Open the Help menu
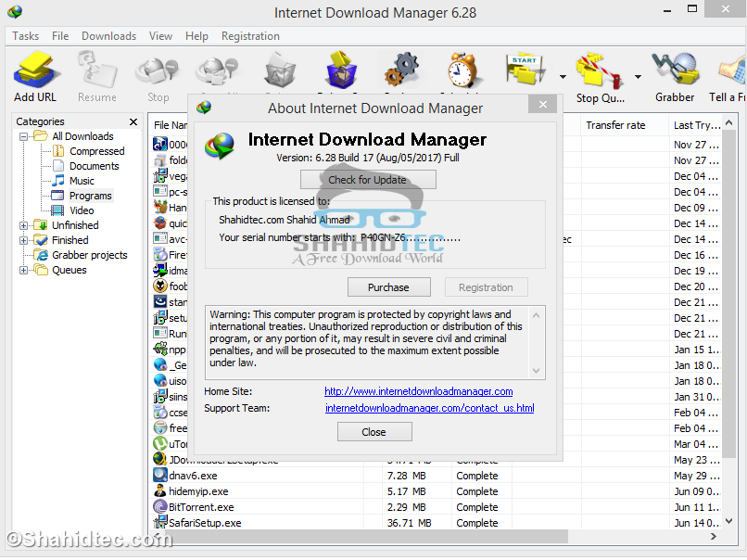Viewport: 747px width, 560px height. pos(196,36)
